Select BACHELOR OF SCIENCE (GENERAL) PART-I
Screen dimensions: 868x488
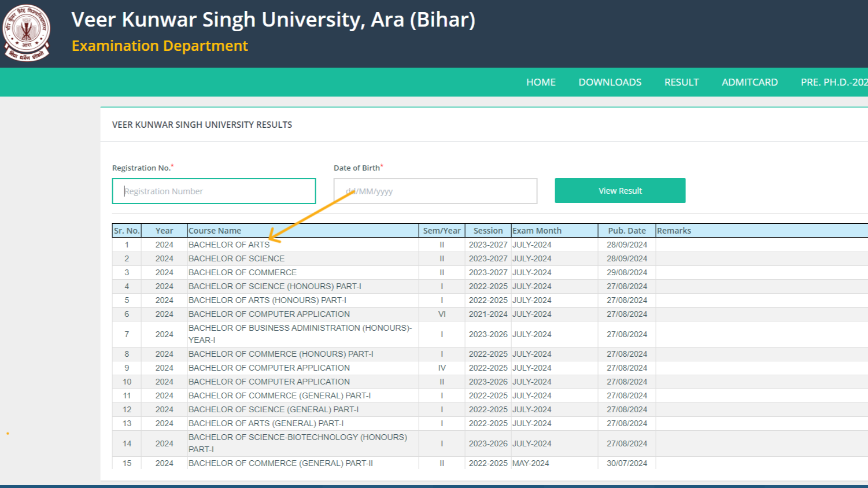(x=274, y=409)
